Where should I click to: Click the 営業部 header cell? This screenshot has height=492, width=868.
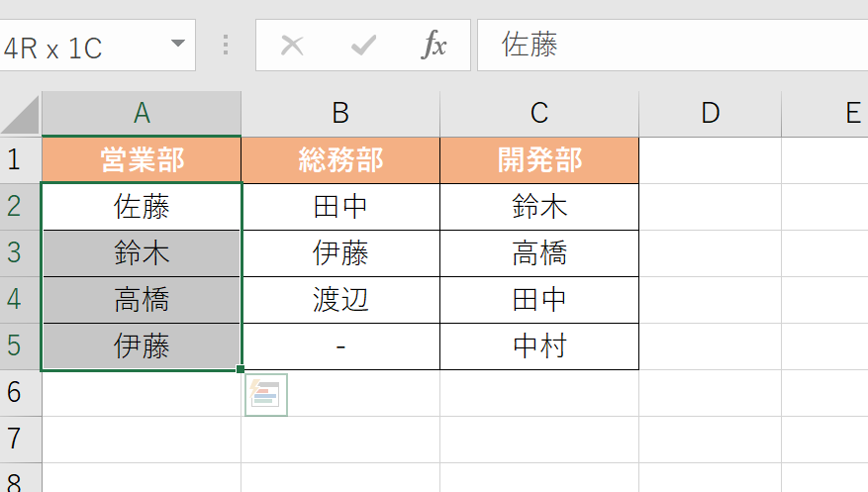pyautogui.click(x=142, y=160)
